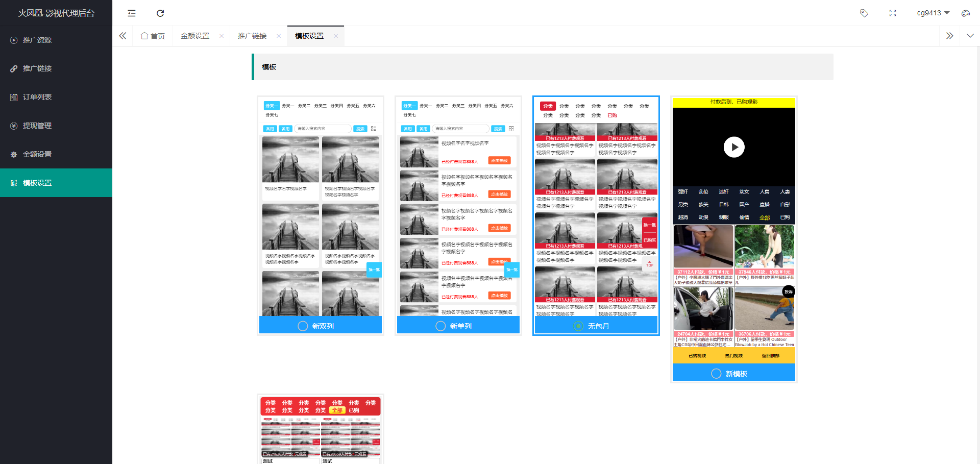
Task: Click the tag icon in the header
Action: pos(864,13)
